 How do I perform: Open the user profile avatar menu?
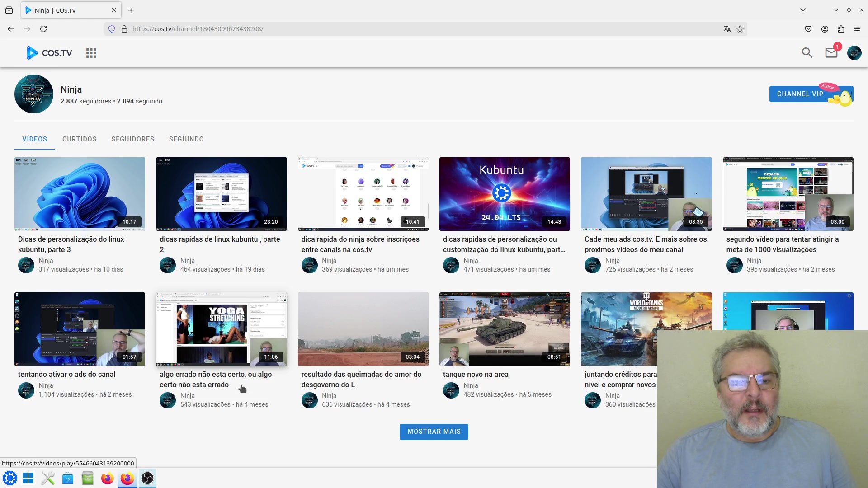tap(854, 53)
